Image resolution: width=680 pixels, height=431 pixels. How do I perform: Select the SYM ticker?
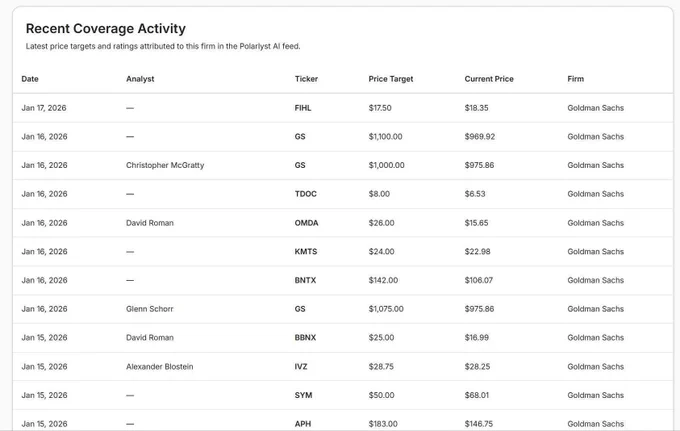(303, 395)
